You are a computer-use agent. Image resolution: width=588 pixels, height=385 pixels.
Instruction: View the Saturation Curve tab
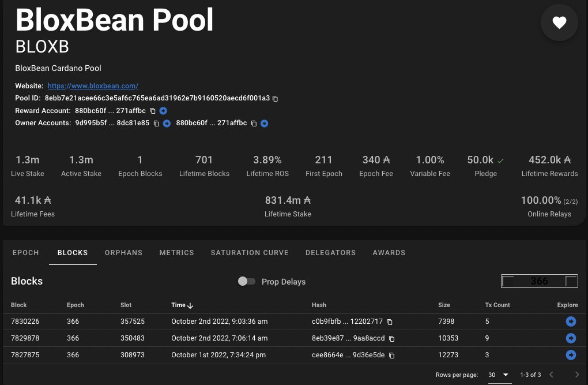[250, 253]
